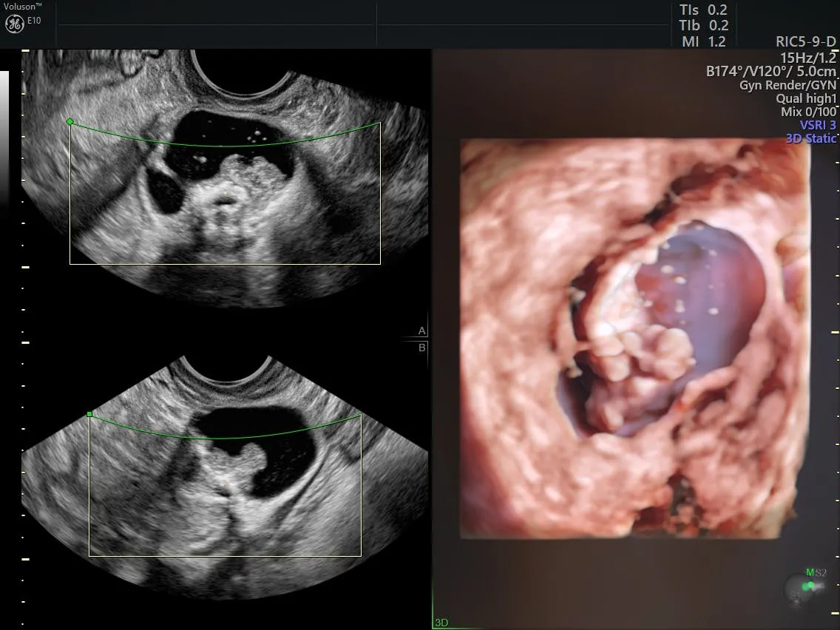
Task: Click the probe orientation indicator icon
Action: (x=805, y=589)
